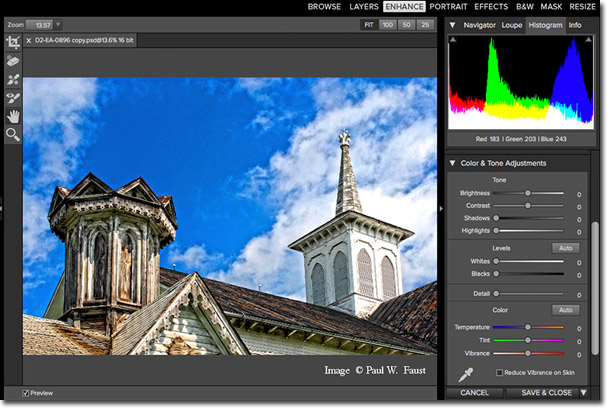610x410 pixels.
Task: Toggle the Preview checkbox
Action: (x=26, y=393)
